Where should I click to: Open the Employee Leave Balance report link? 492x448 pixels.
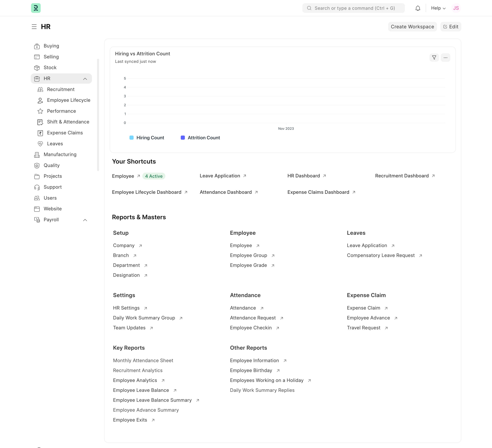click(x=141, y=390)
